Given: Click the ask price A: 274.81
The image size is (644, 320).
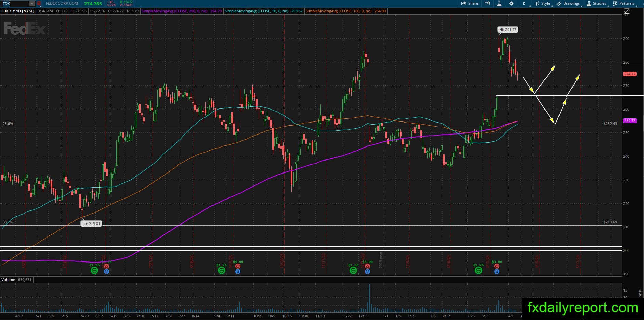Looking at the screenshot, I should [126, 5].
